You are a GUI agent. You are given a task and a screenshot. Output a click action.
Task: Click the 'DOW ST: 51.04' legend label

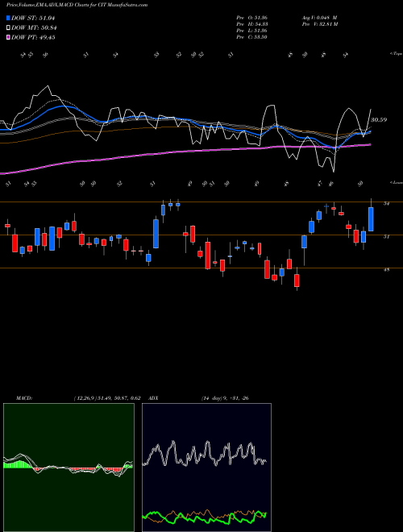(x=33, y=18)
